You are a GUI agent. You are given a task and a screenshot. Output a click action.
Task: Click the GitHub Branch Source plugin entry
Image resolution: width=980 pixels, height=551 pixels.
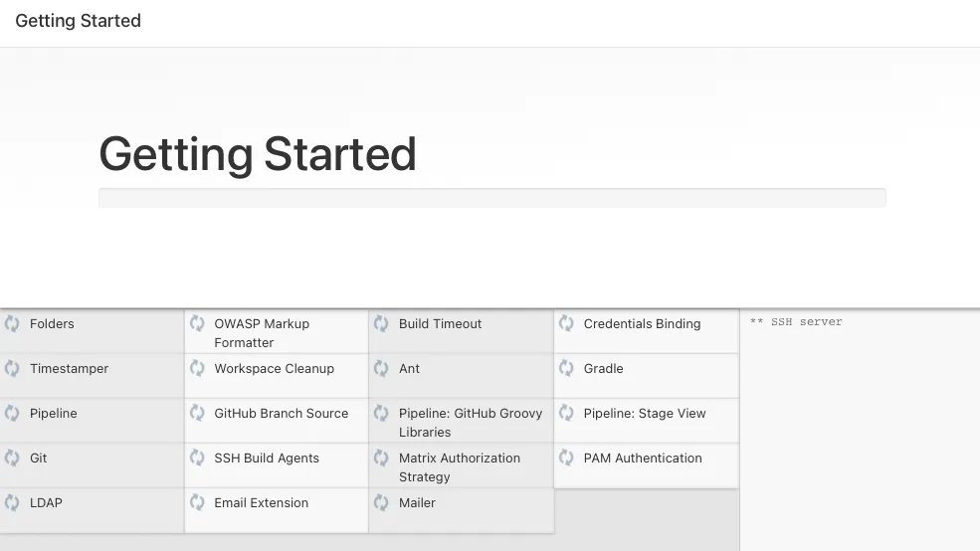tap(281, 414)
